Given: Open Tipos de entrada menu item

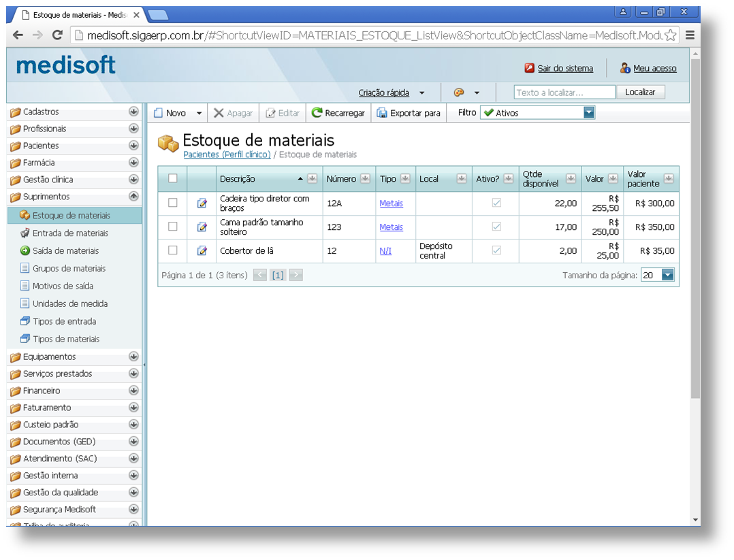Looking at the screenshot, I should (x=75, y=321).
